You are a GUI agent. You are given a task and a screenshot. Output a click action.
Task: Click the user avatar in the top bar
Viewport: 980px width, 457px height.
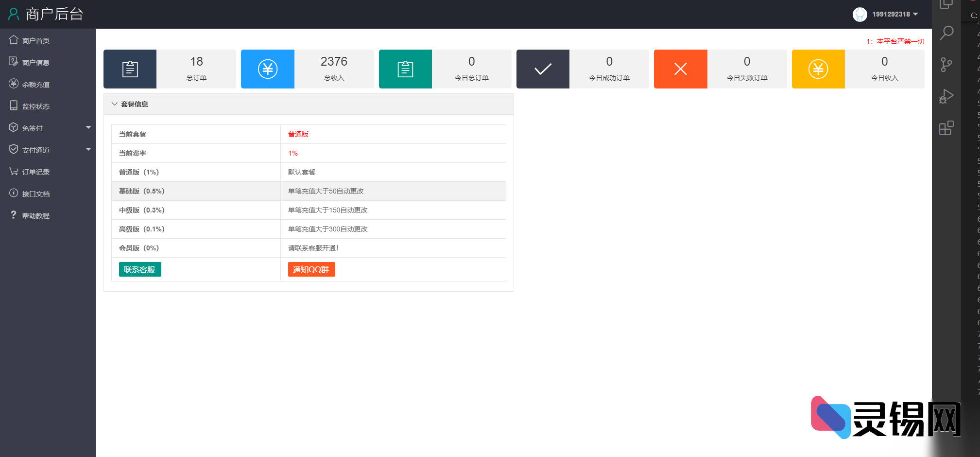tap(860, 14)
